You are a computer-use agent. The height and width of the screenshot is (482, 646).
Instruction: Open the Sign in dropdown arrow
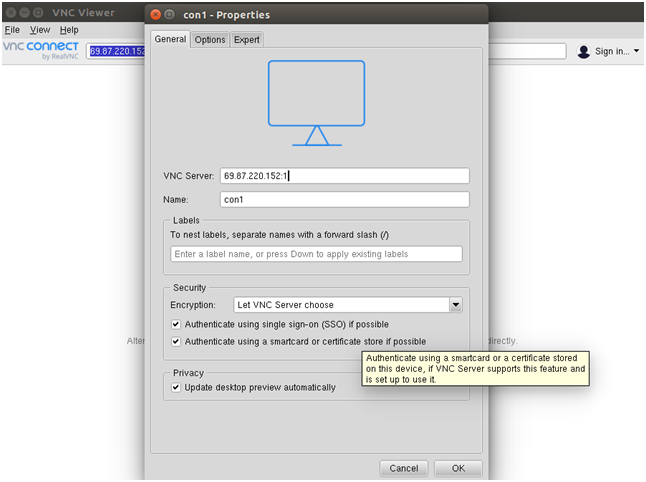tap(637, 51)
